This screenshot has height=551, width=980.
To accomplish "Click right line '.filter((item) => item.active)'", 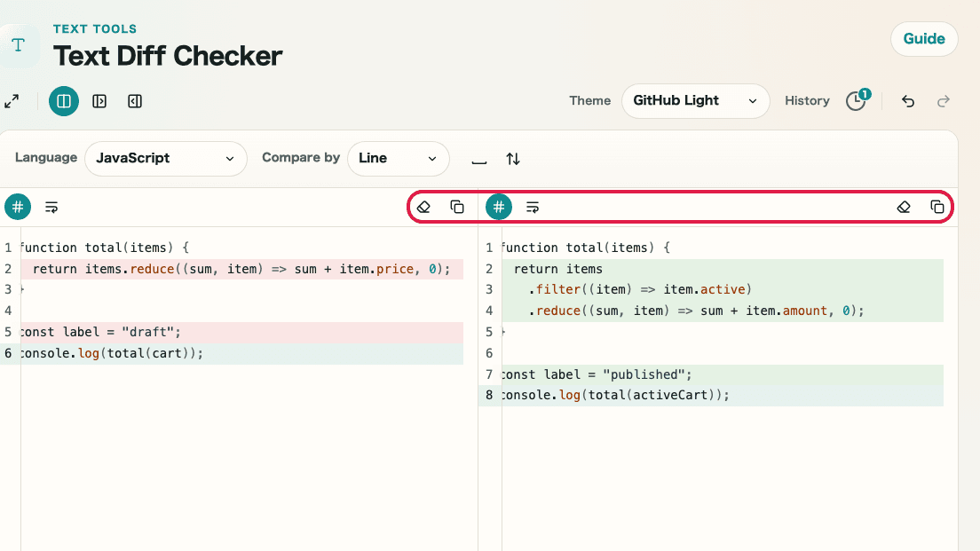I will (x=723, y=290).
